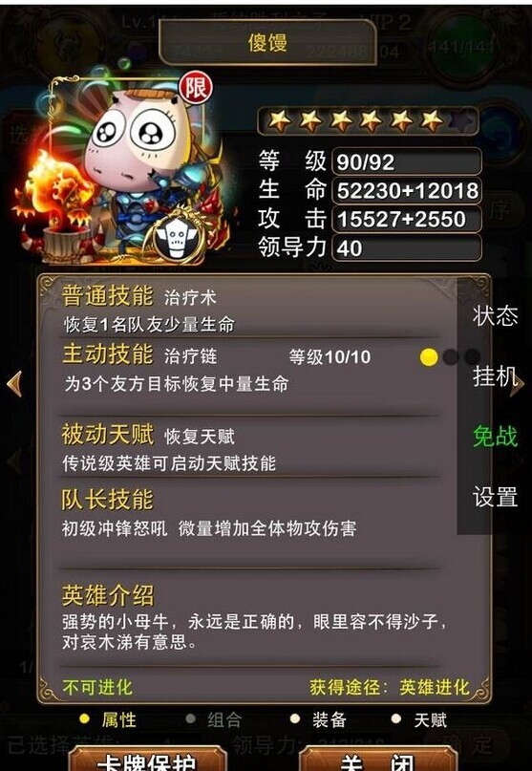Toggle the green 免战 truce option
This screenshot has width=532, height=771.
(495, 437)
